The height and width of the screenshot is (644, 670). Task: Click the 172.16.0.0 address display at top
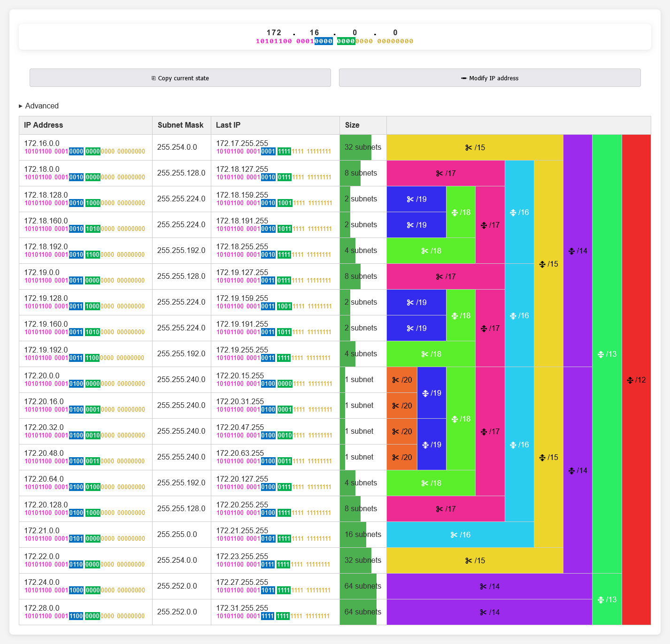(x=334, y=37)
